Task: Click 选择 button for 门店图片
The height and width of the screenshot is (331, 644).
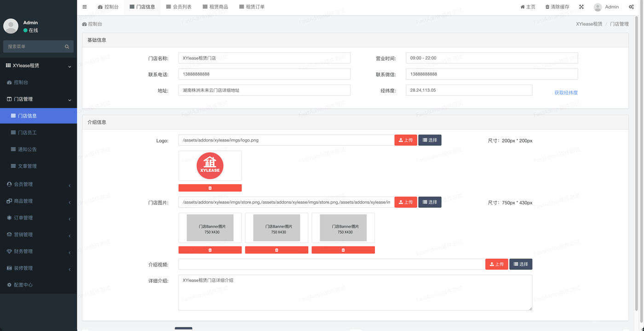Action: tap(430, 202)
